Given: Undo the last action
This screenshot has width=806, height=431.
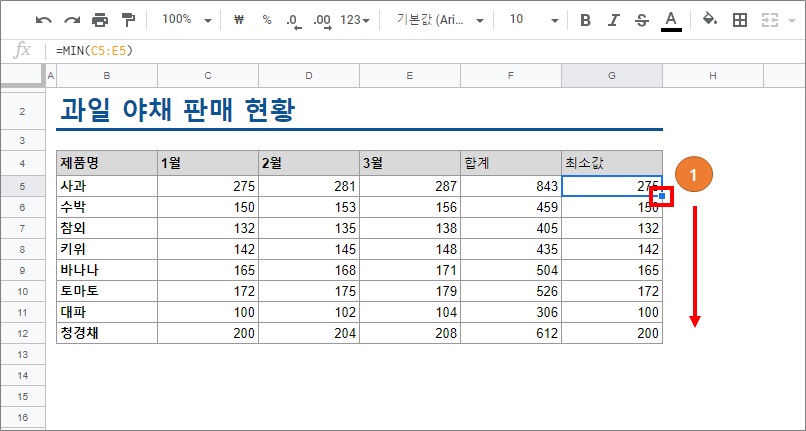Looking at the screenshot, I should click(44, 20).
